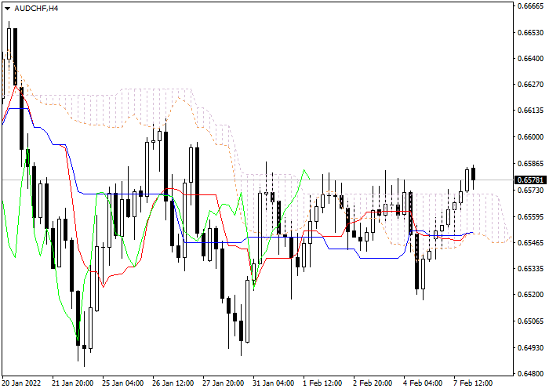
Task: Select the current price label 0.65781
Action: (x=530, y=180)
